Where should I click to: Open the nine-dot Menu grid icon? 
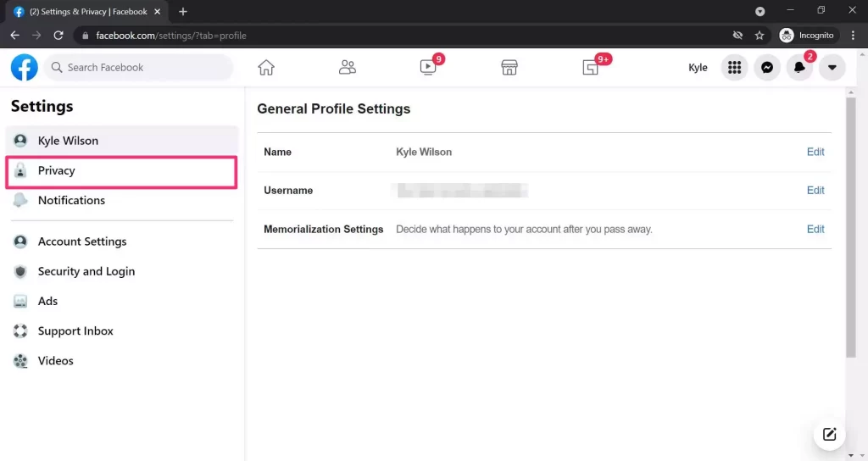[734, 68]
